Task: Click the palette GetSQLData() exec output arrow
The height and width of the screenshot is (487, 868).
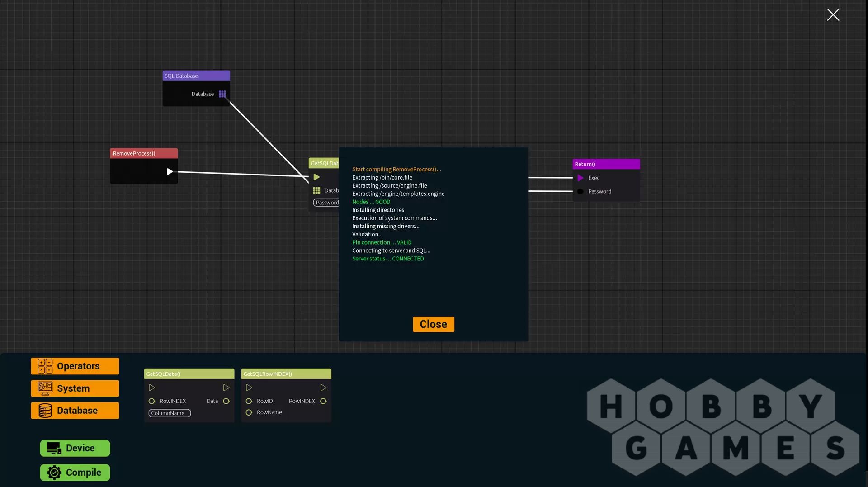Action: tap(226, 388)
